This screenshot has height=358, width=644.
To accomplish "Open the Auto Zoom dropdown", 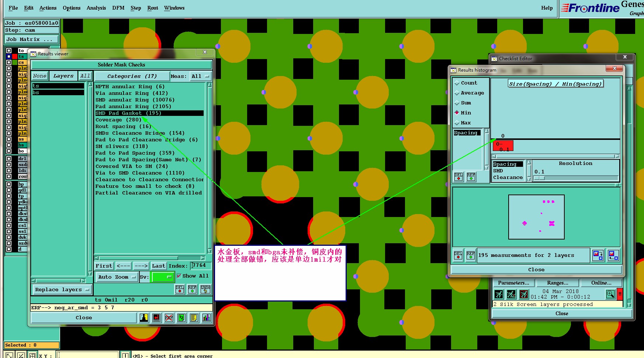I will click(117, 277).
